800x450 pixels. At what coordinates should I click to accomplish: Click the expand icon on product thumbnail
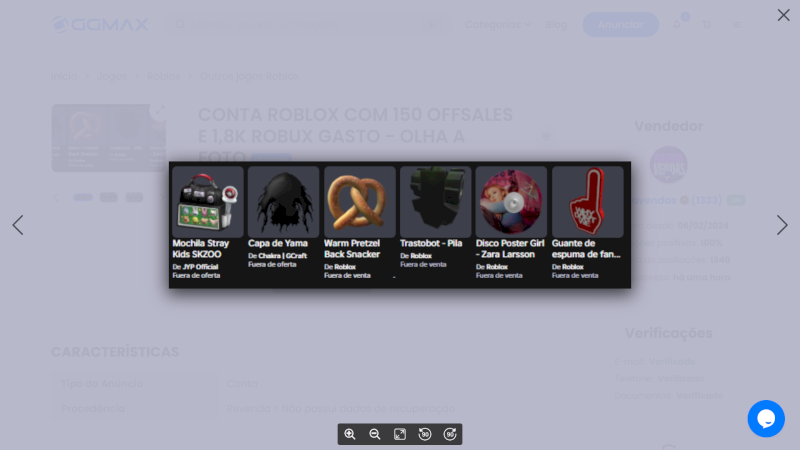coord(160,110)
